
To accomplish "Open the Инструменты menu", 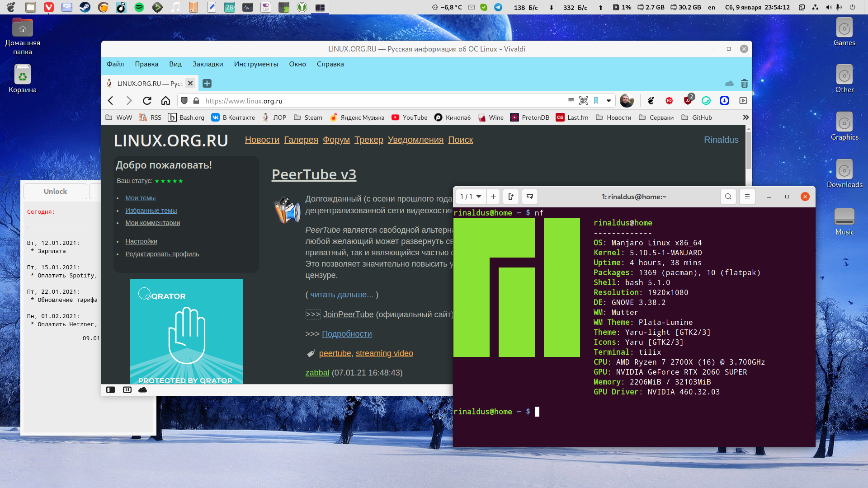I will [x=256, y=64].
